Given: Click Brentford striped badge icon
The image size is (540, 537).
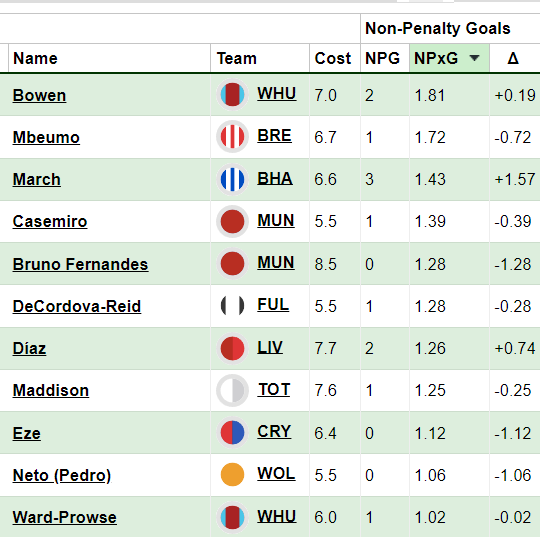Looking at the screenshot, I should click(232, 137).
